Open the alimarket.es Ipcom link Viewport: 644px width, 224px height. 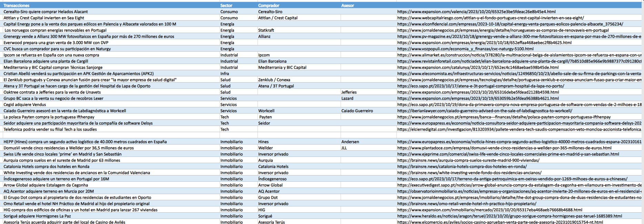click(x=519, y=55)
